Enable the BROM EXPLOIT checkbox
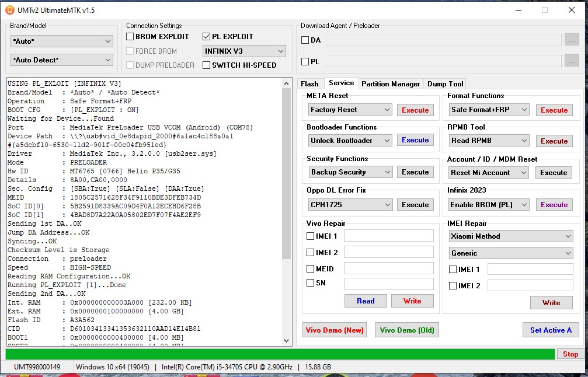 [130, 37]
